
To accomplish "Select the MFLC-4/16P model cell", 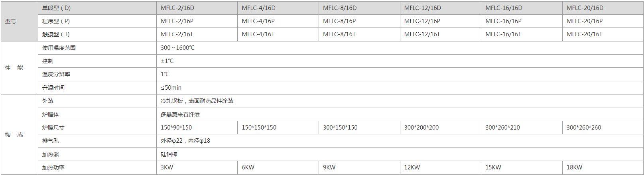I will pos(258,21).
